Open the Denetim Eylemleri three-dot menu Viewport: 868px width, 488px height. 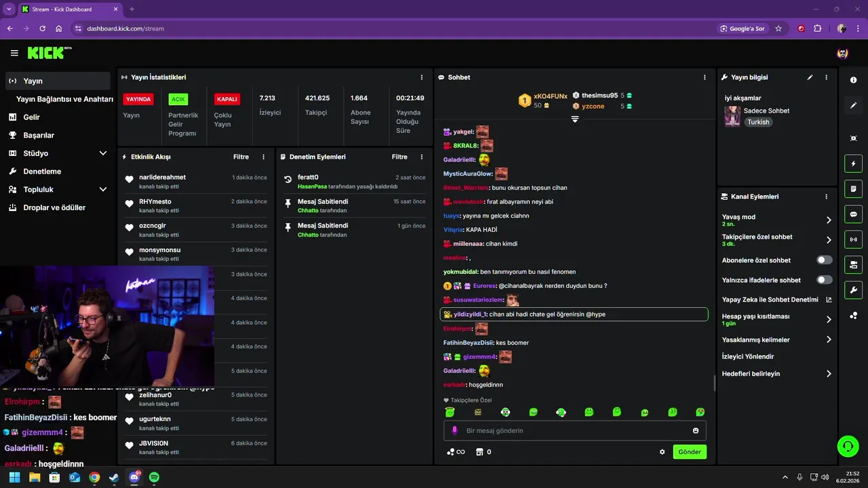(x=422, y=157)
